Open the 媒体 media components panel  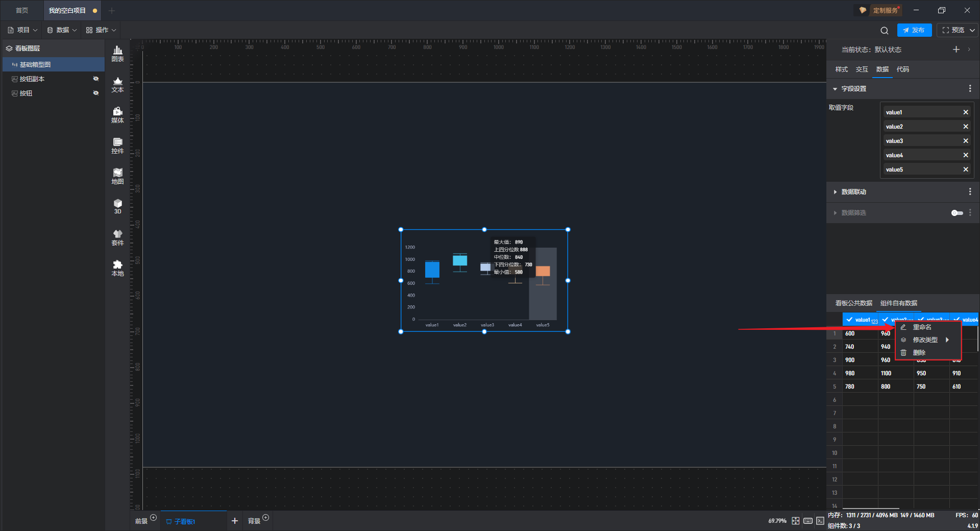click(x=117, y=115)
